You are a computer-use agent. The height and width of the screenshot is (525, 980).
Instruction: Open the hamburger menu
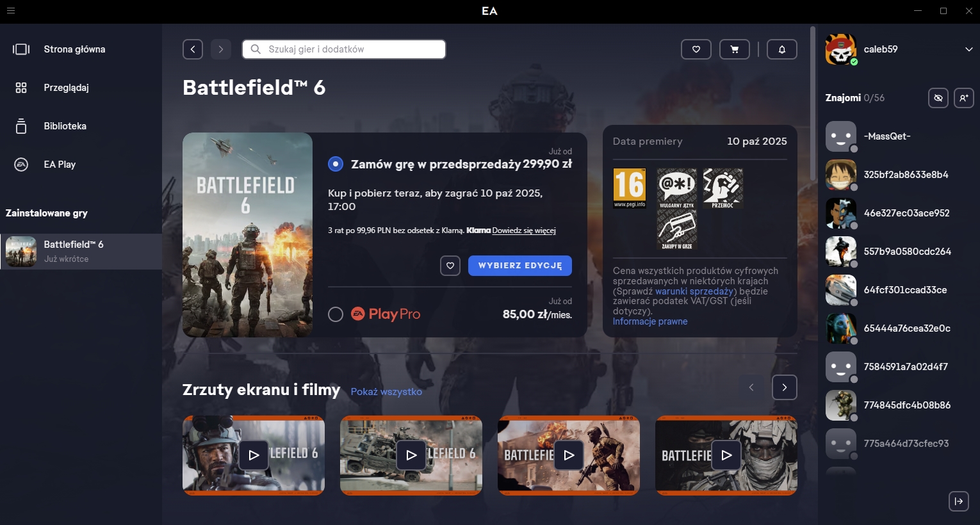click(x=10, y=11)
